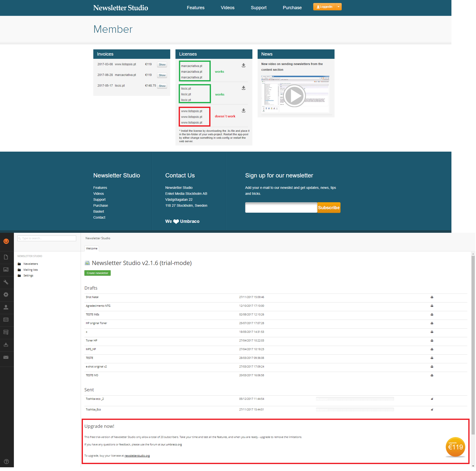Open the Basket link in footer
The image size is (476, 471).
(99, 212)
